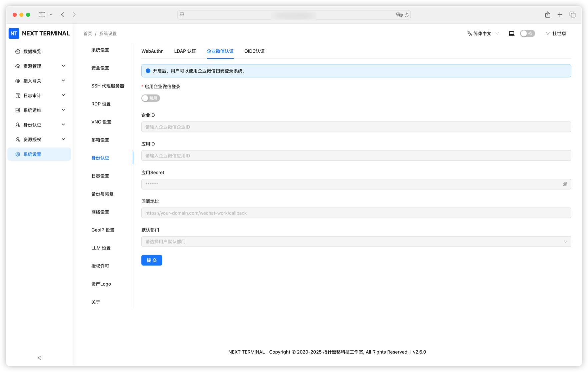Open the 默认部门 dropdown
This screenshot has width=588, height=372.
356,242
